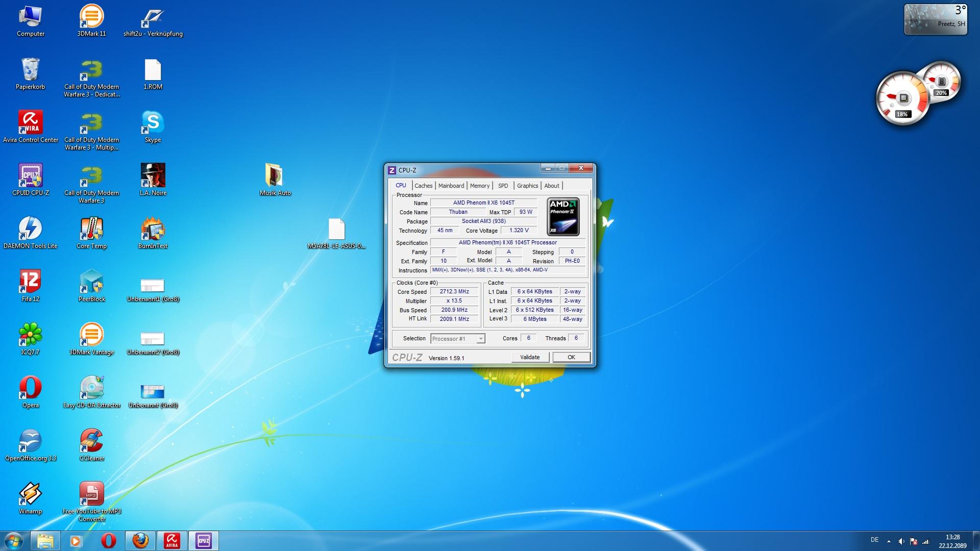Open the taskbar clock showing 13:28

[x=952, y=541]
